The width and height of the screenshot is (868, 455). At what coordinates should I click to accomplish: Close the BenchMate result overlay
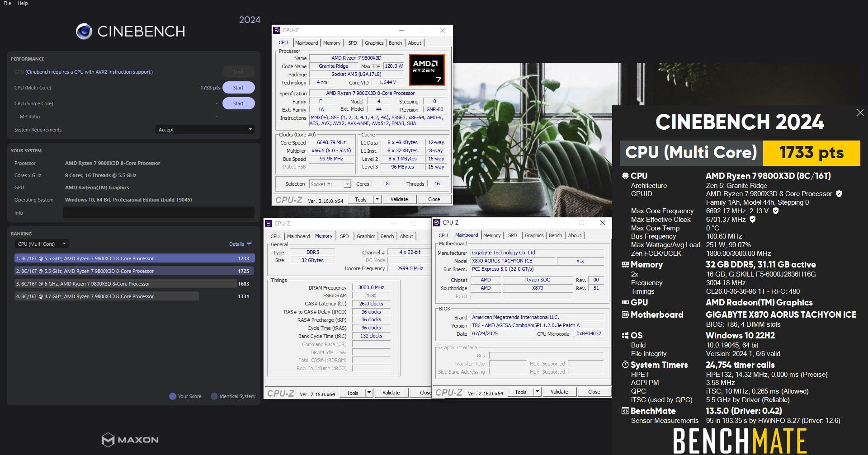tap(860, 113)
